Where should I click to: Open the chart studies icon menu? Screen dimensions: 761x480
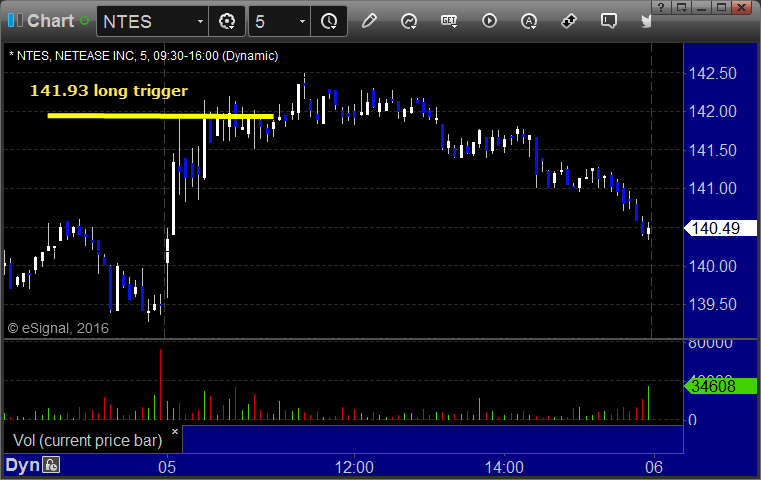click(409, 21)
